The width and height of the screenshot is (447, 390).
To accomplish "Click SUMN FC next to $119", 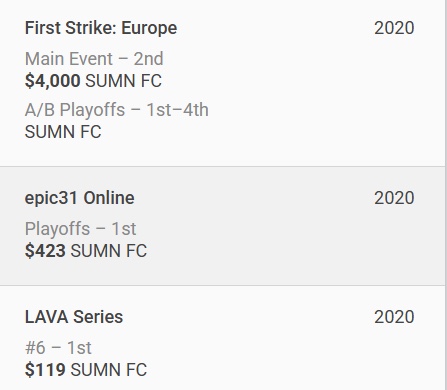I will [109, 370].
